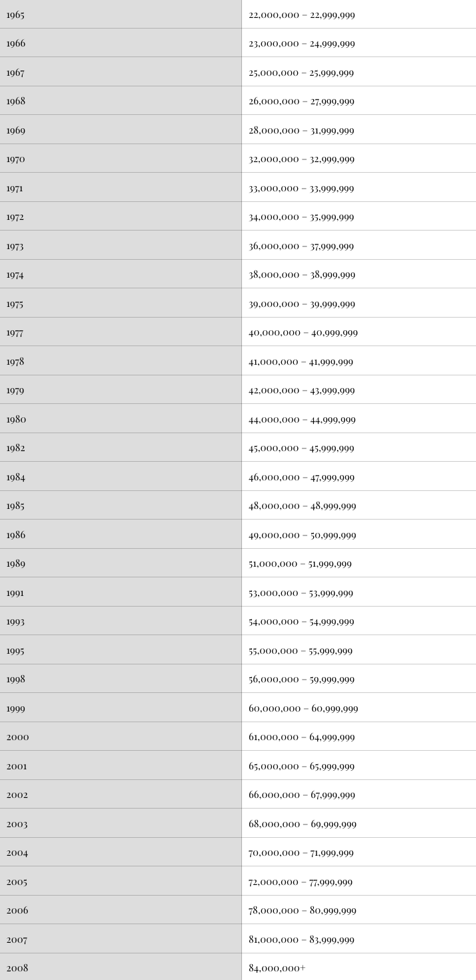This screenshot has height=980, width=476.
Task: Click the 2005 year cell
Action: coord(120,881)
